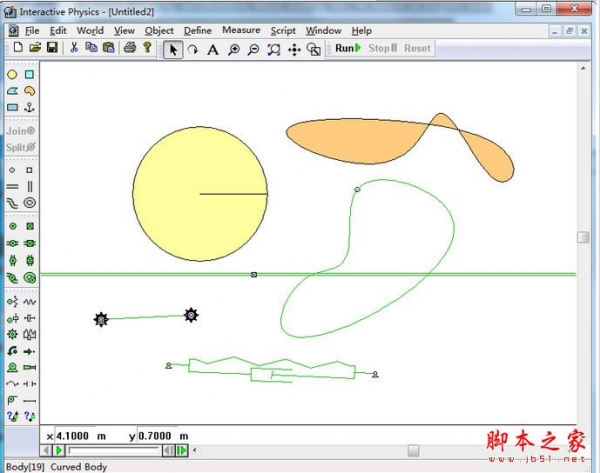Screen dimensions: 600x473
Task: Select the Vertical Slot element tool
Action: [x=29, y=186]
